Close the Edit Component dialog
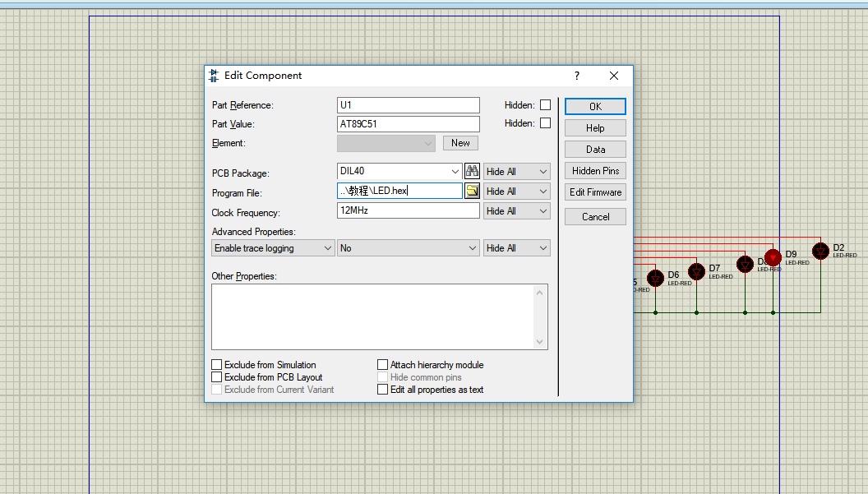This screenshot has height=494, width=868. coord(614,76)
